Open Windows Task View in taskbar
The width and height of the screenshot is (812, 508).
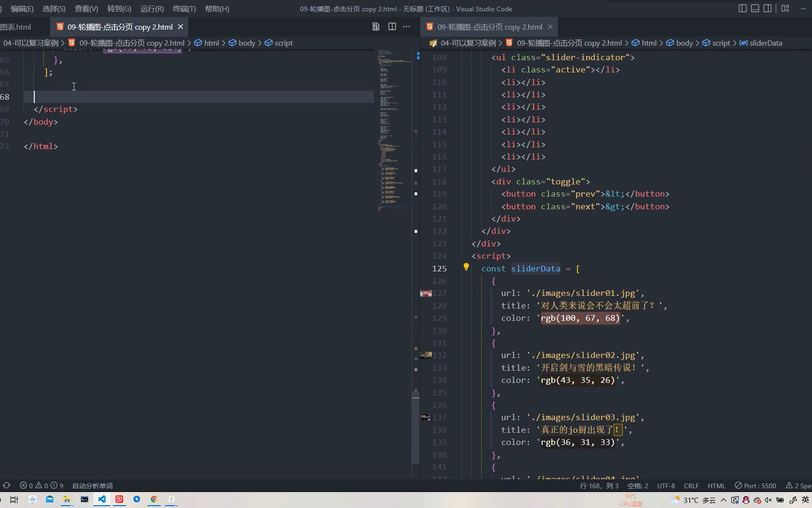[14, 500]
